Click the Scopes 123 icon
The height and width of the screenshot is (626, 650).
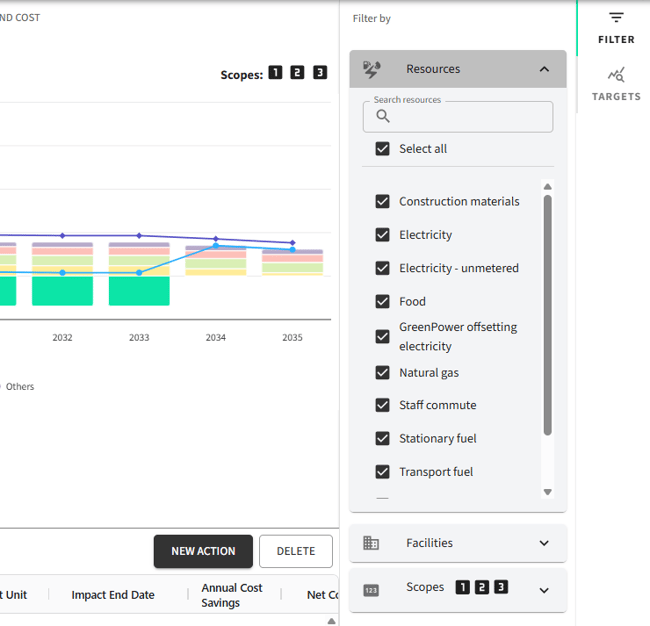coord(371,590)
